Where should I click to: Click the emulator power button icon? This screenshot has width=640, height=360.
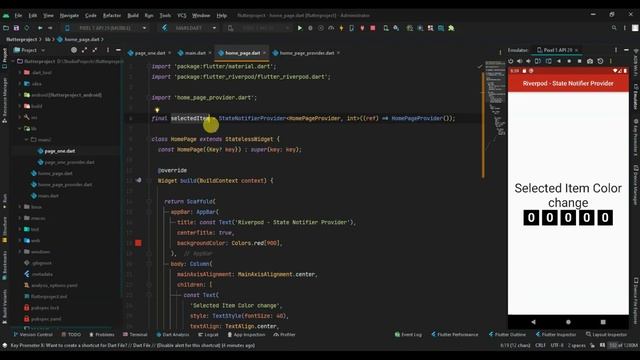click(x=511, y=61)
